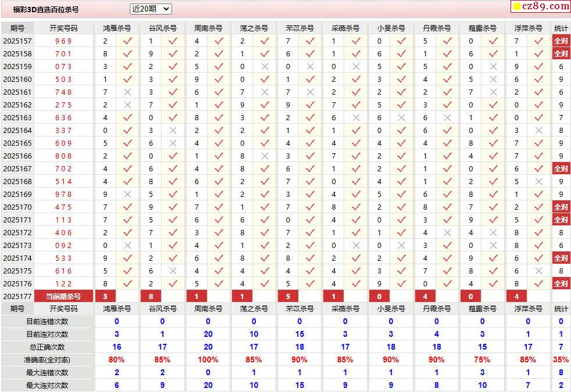Click the top 统计 column header

click(561, 28)
